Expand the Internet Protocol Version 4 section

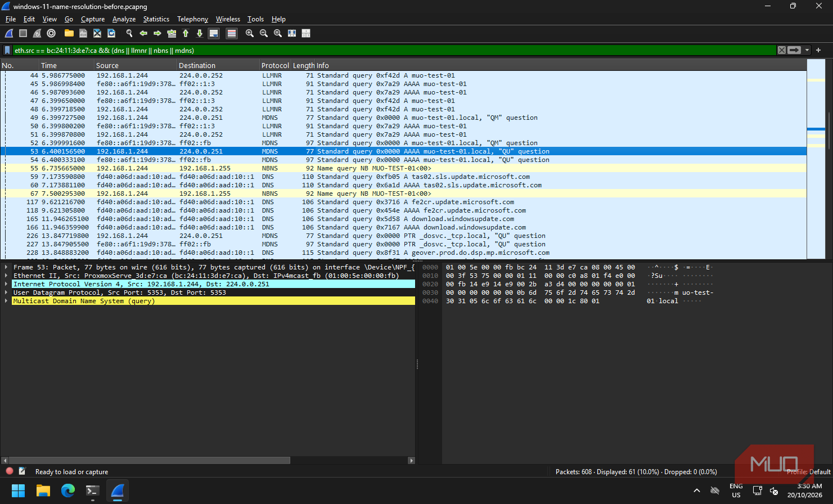click(x=6, y=284)
